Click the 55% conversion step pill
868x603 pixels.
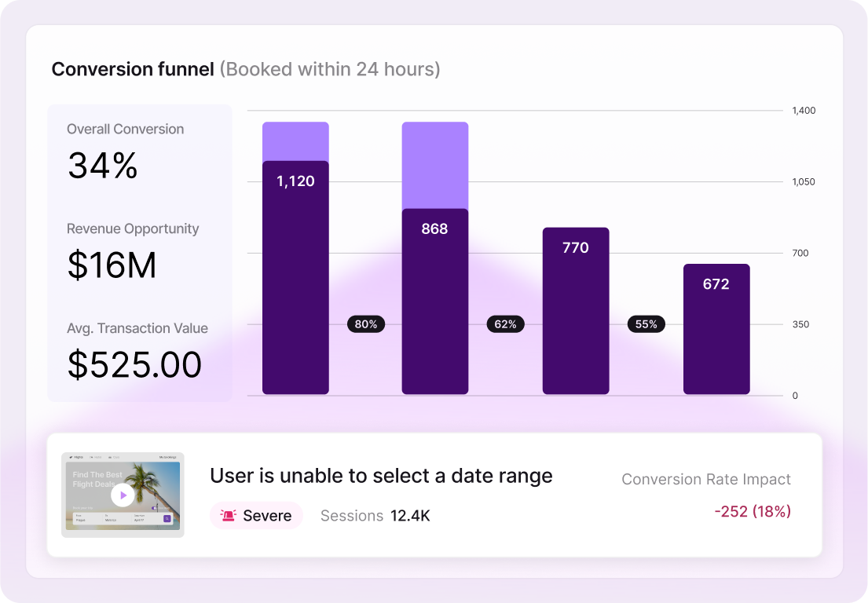click(x=646, y=324)
